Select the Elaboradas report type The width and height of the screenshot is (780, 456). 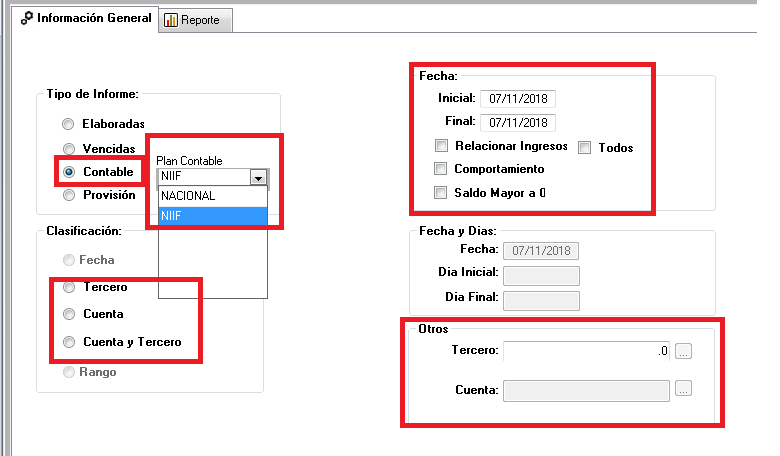coord(68,125)
